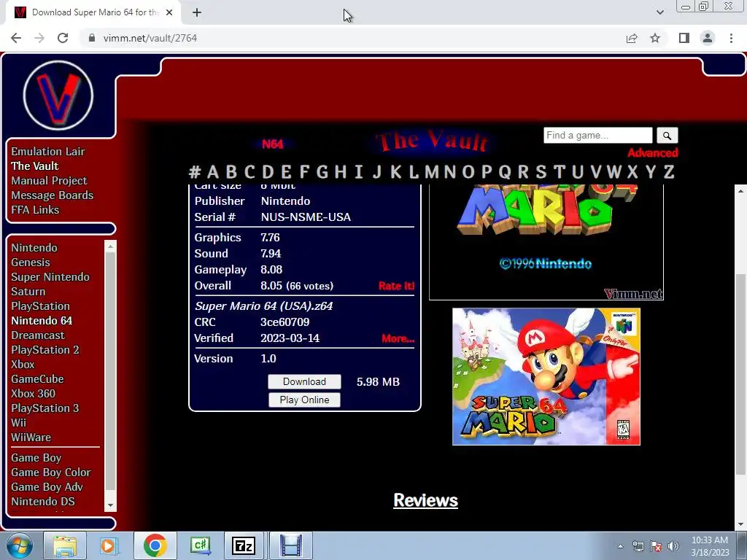Click the Play Online button
Image resolution: width=747 pixels, height=560 pixels.
304,400
